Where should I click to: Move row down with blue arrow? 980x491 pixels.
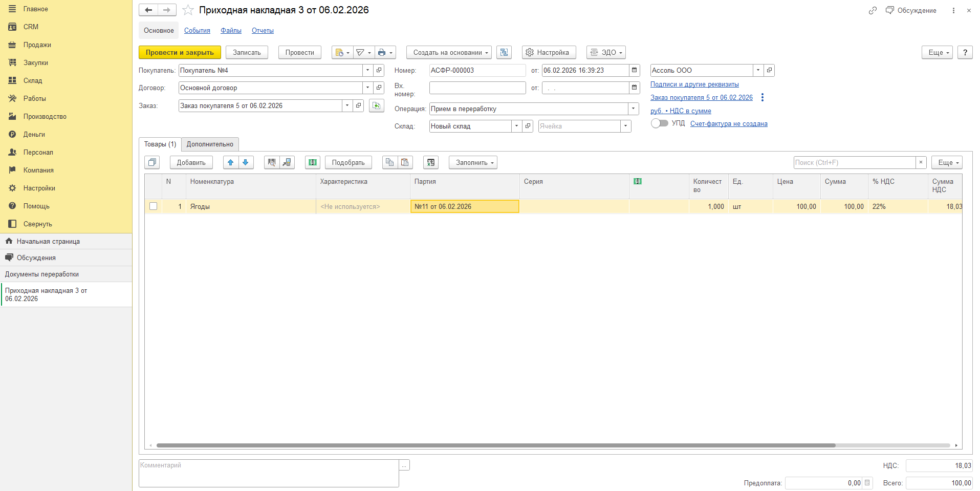point(246,162)
